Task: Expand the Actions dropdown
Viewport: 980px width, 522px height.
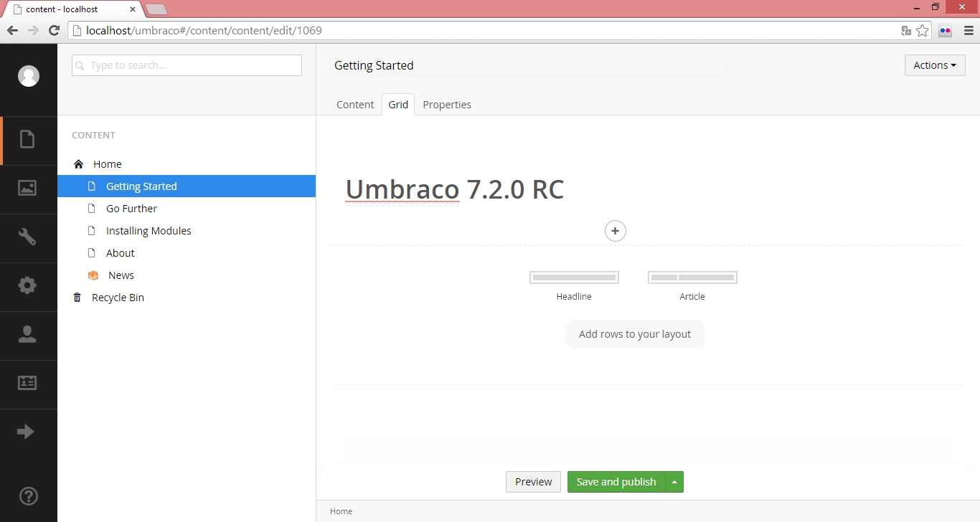Action: tap(934, 65)
